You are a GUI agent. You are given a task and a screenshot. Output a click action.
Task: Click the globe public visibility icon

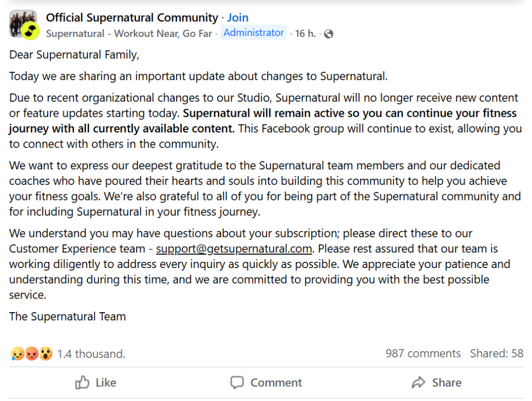[x=328, y=34]
